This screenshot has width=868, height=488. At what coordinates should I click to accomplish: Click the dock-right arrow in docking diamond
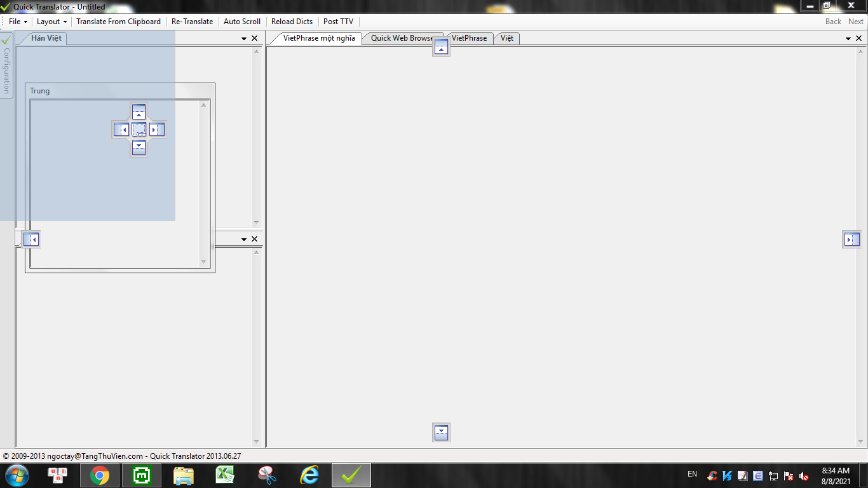157,130
